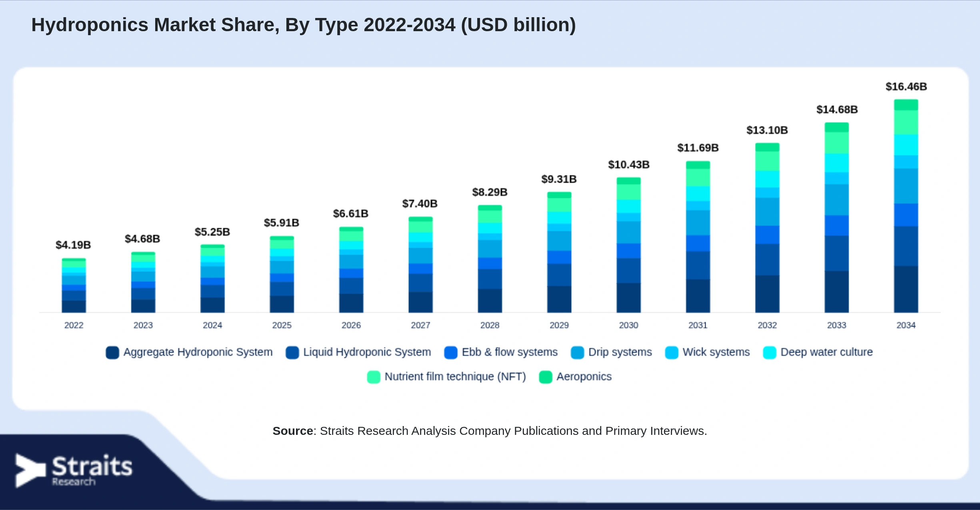This screenshot has width=980, height=510.
Task: Click the $16.46B value label
Action: click(906, 87)
